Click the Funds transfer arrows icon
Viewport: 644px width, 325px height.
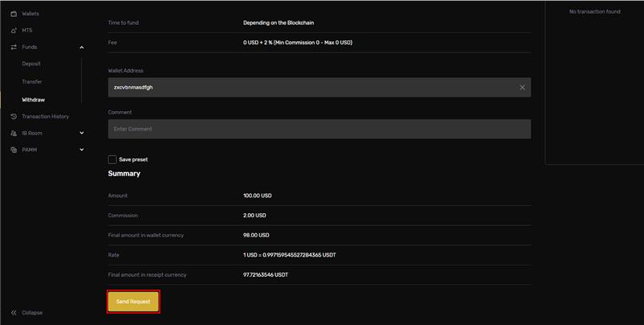[14, 47]
